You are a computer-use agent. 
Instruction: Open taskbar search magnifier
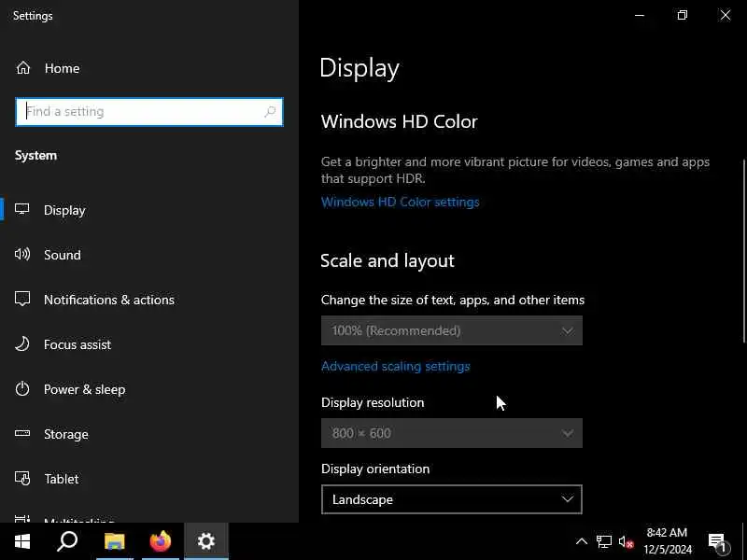point(67,541)
